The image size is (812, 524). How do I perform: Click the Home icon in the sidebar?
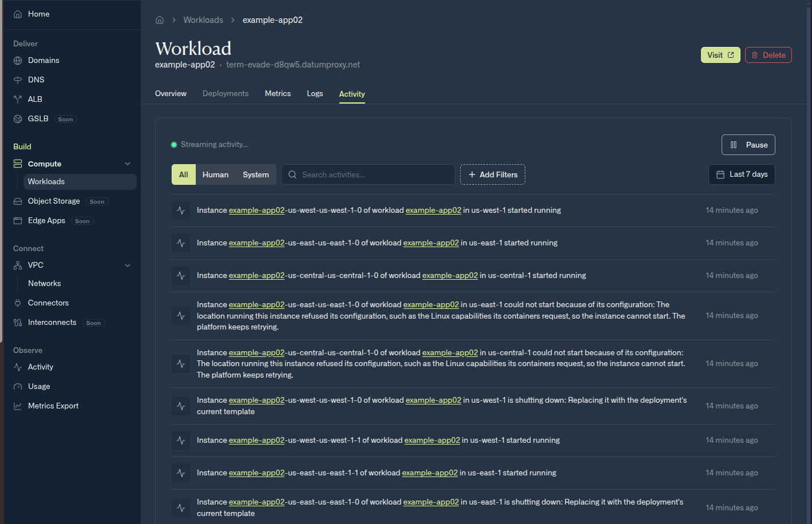pyautogui.click(x=18, y=14)
